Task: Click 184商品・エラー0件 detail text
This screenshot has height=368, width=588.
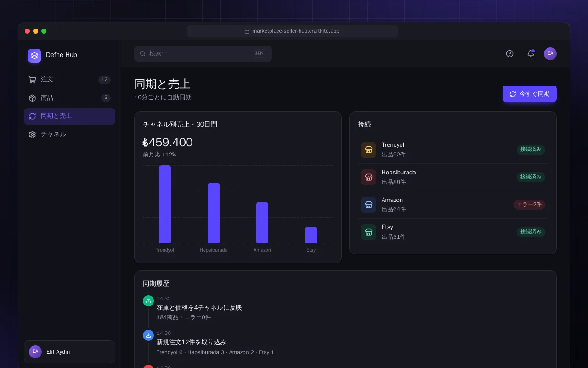Action: pyautogui.click(x=184, y=317)
